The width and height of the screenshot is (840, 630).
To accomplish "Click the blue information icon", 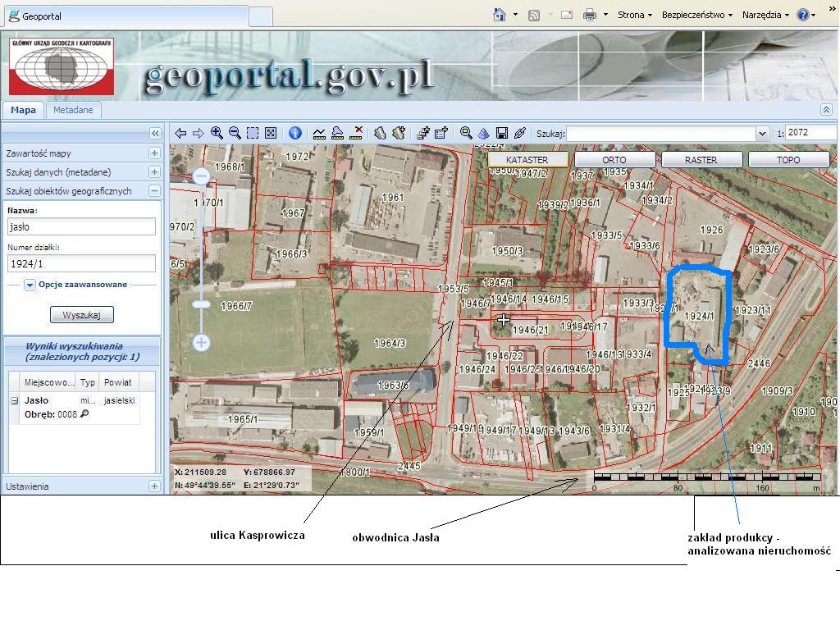I will click(x=295, y=133).
